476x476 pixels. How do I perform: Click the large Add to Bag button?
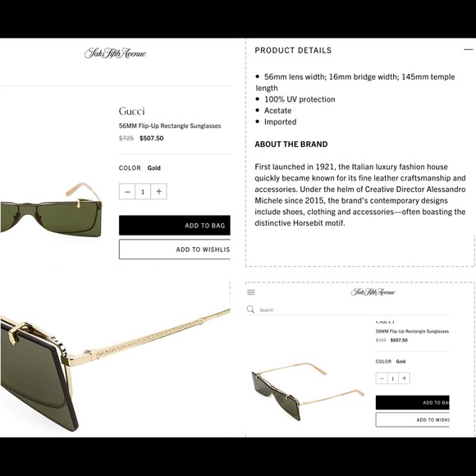coord(175,225)
